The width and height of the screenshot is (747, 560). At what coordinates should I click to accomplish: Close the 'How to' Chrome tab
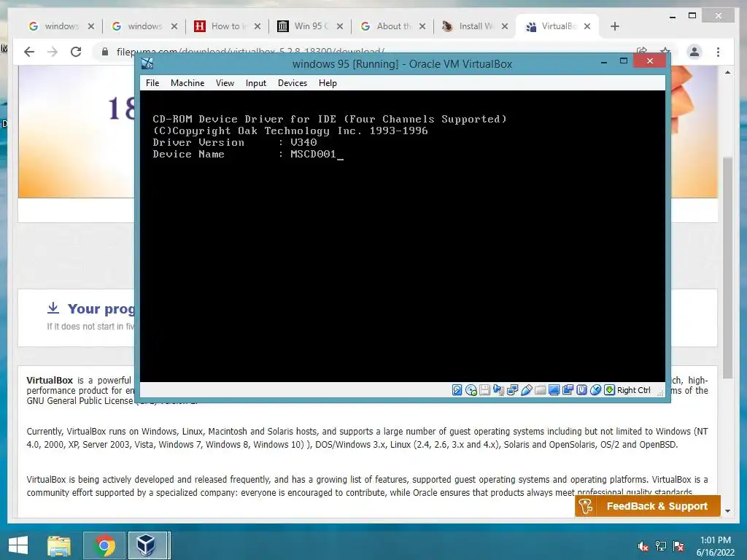pos(258,26)
